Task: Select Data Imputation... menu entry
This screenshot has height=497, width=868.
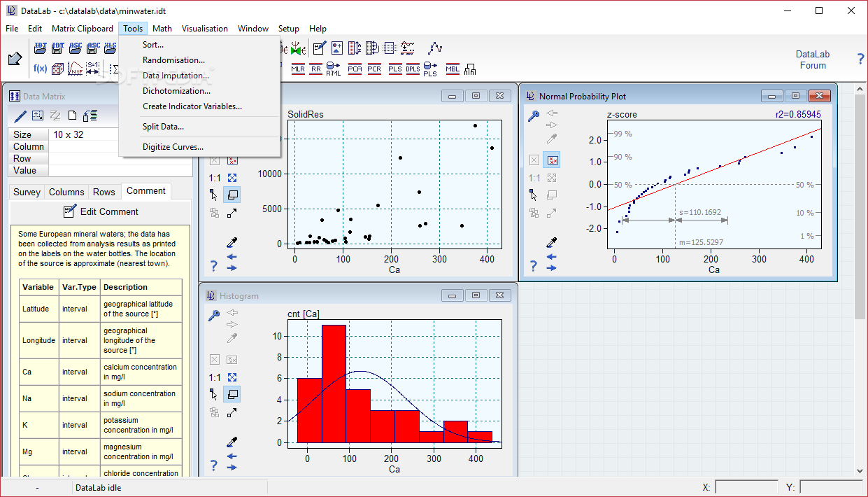Action: 176,76
